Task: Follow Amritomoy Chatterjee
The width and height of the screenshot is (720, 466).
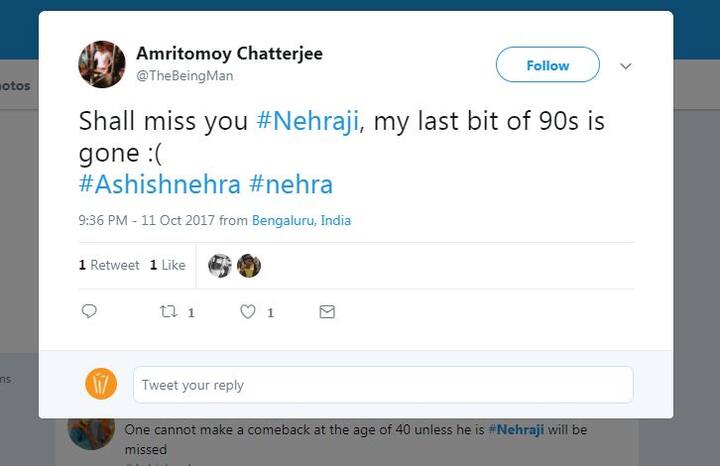Action: pyautogui.click(x=548, y=65)
